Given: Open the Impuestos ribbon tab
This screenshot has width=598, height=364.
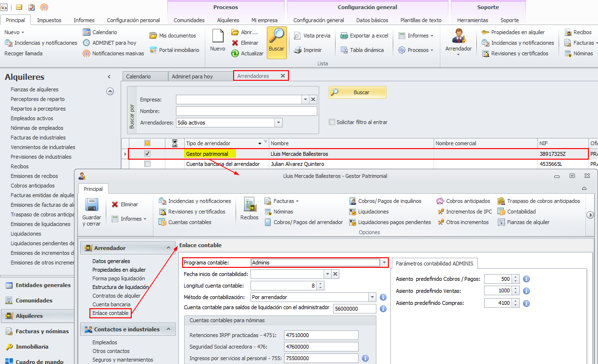Looking at the screenshot, I should tap(49, 20).
